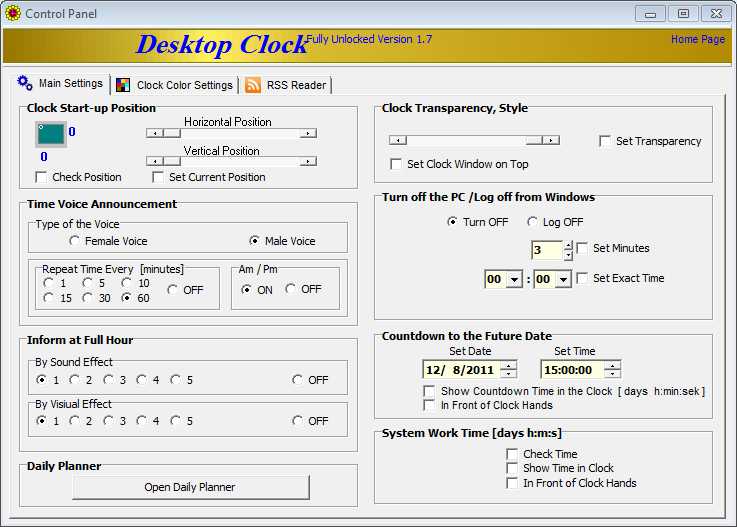
Task: Click the Open Daily Planner button
Action: (x=190, y=487)
